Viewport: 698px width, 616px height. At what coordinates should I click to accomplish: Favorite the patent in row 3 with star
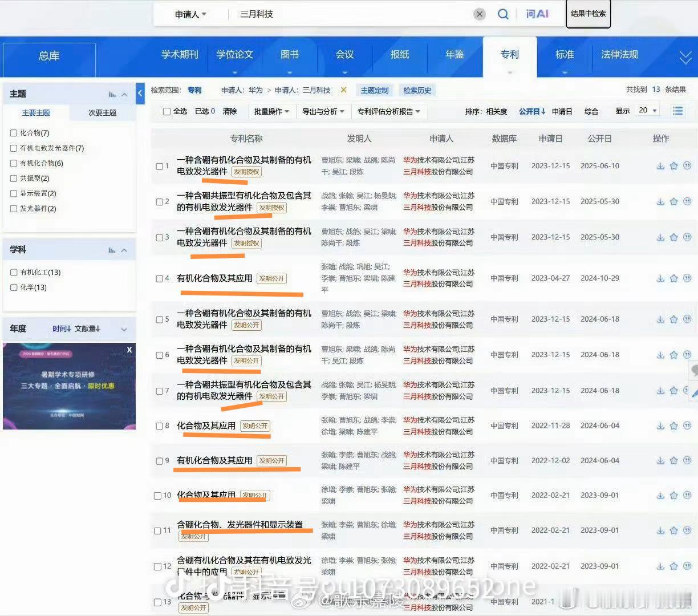[673, 237]
